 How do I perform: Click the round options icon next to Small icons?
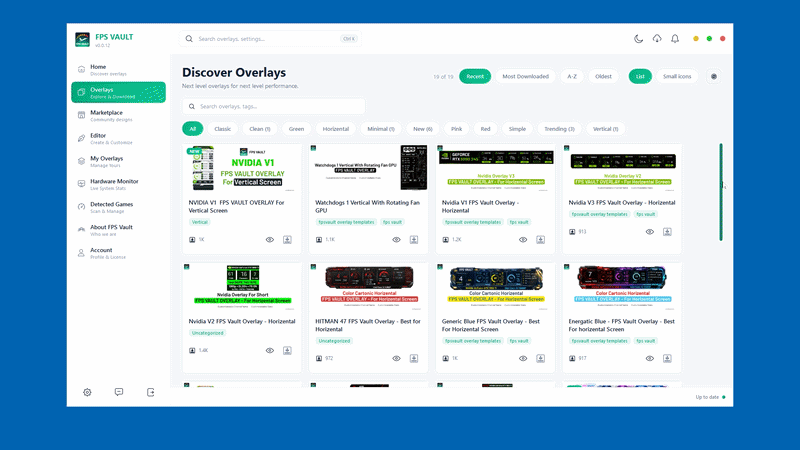[x=714, y=77]
